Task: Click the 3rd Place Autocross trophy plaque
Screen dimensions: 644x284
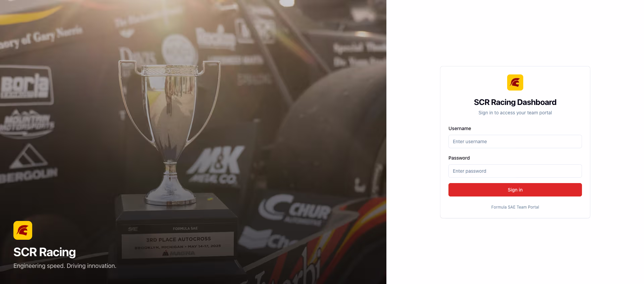Action: (x=178, y=245)
